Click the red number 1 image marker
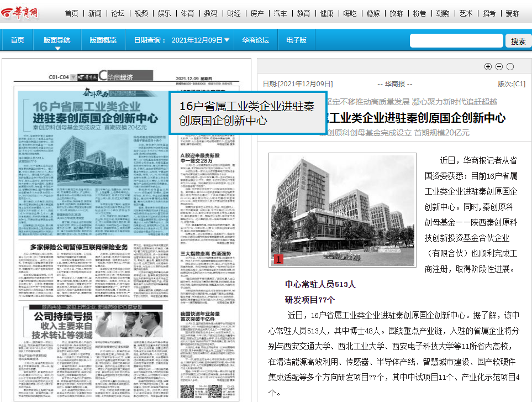This screenshot has width=532, height=402. coord(279,259)
